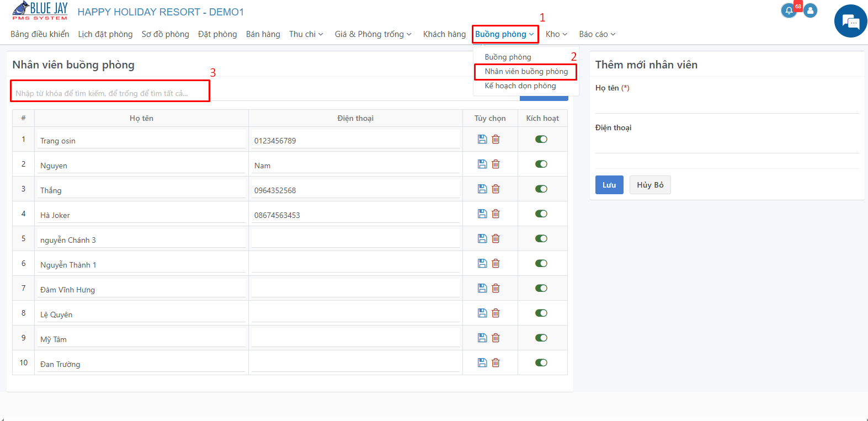Click the save icon for Trang osin

pyautogui.click(x=482, y=139)
